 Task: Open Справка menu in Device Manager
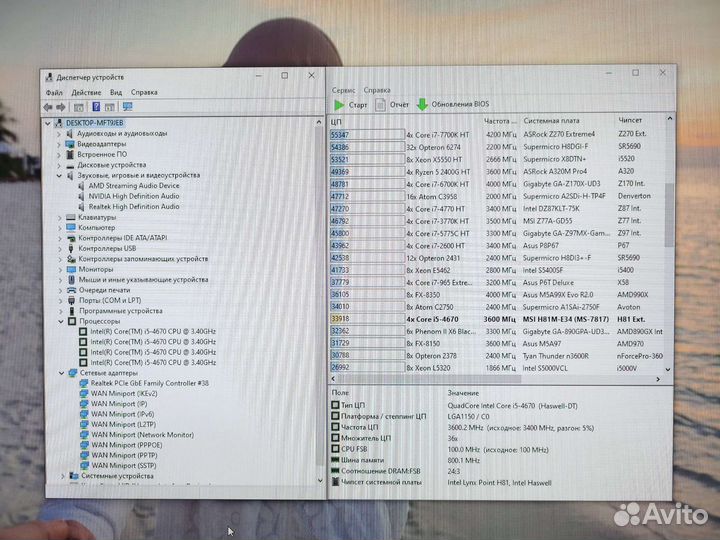tap(144, 92)
